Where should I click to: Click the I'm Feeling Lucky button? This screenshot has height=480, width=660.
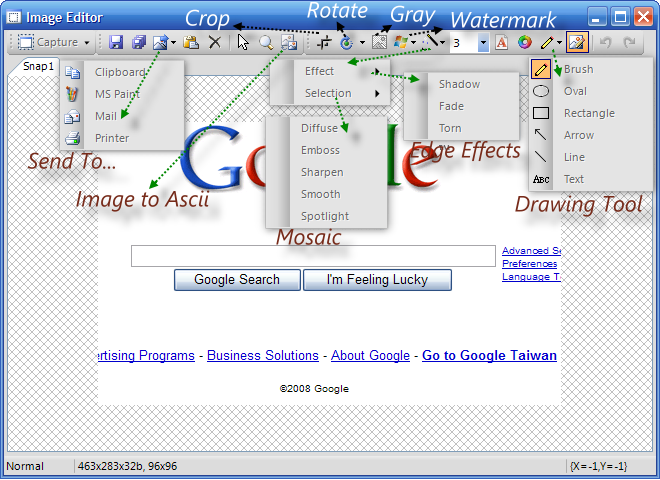(378, 280)
